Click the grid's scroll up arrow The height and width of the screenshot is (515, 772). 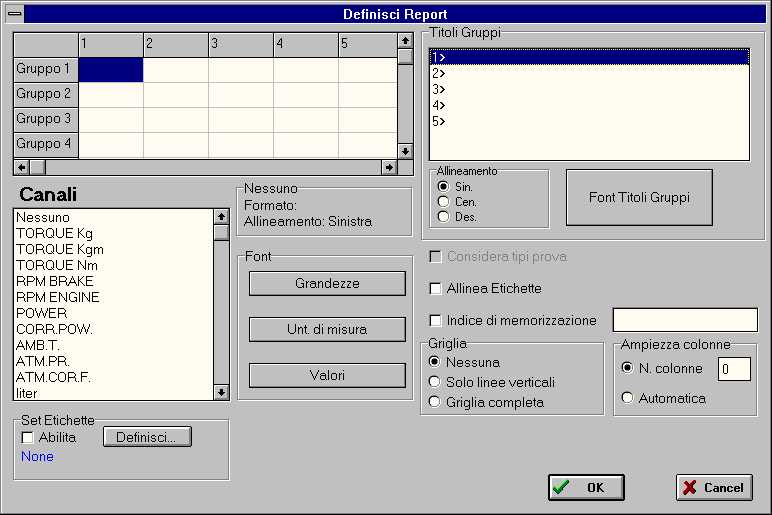point(405,41)
